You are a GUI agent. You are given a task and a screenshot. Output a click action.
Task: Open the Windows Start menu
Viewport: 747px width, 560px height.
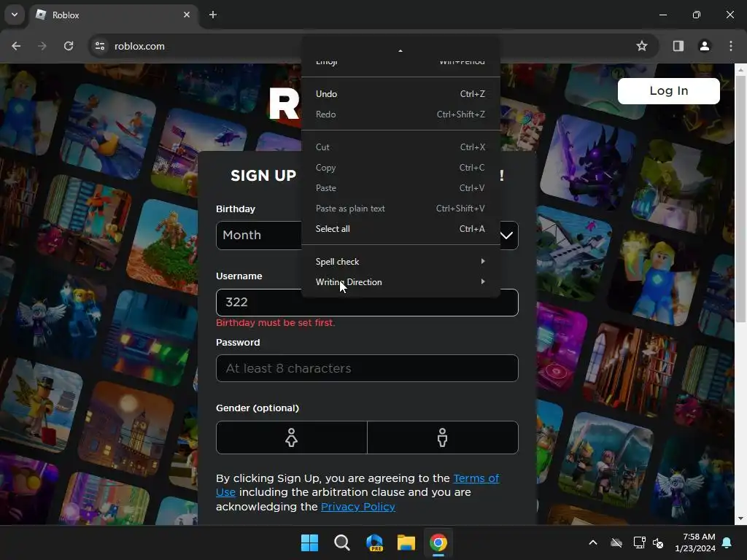[x=309, y=542]
